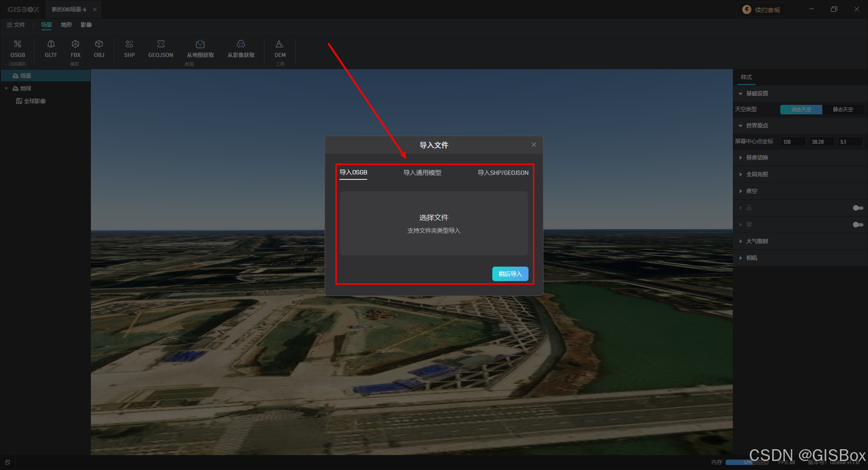This screenshot has width=868, height=470.
Task: Select the 地球 tree item
Action: (x=45, y=89)
